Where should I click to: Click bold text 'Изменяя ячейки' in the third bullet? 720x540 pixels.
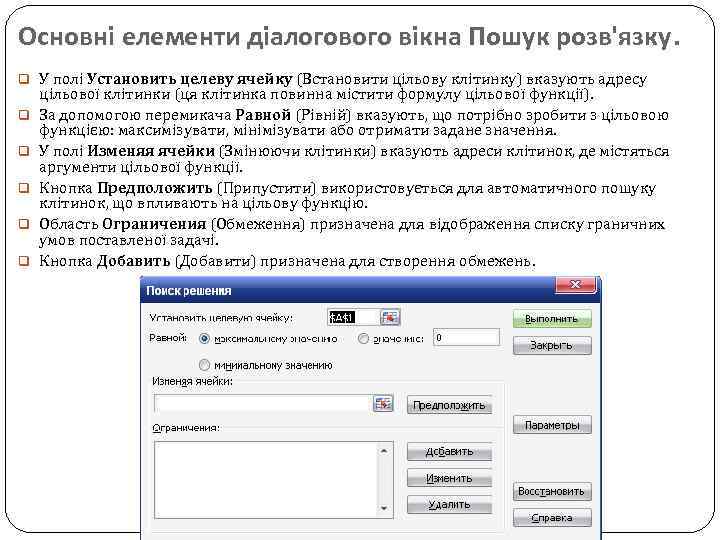(151, 151)
